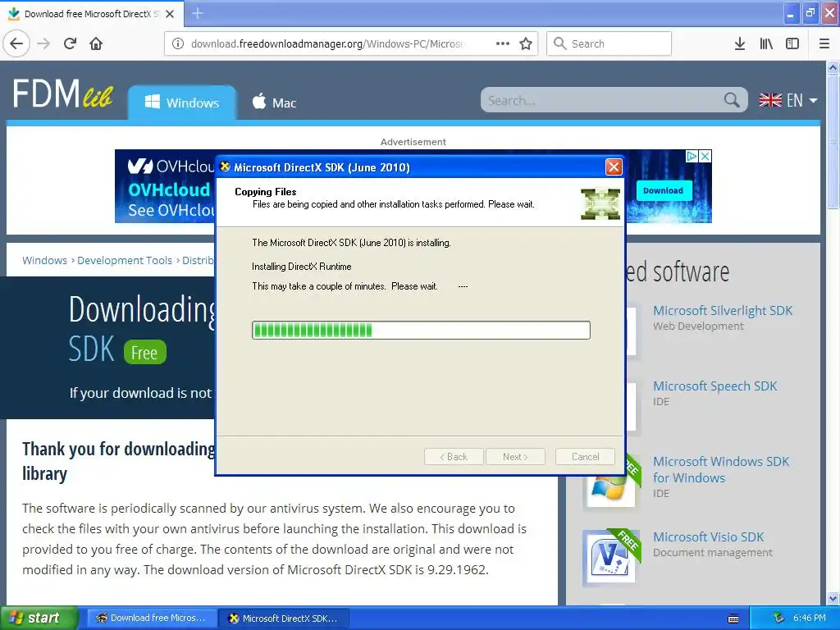Screen dimensions: 840x630
Task: Open Microsoft Visio SDK link
Action: 708,536
